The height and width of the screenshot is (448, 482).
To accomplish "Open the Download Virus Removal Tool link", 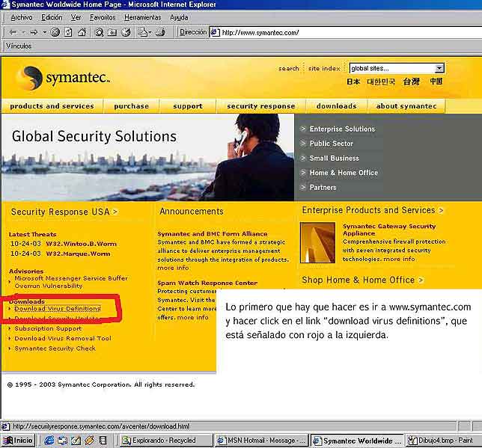I will point(63,338).
